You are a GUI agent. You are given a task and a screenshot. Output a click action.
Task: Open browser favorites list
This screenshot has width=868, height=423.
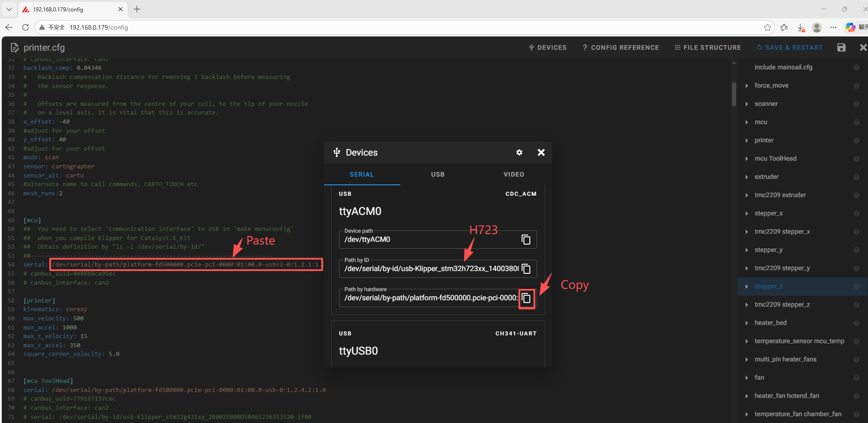tap(784, 27)
